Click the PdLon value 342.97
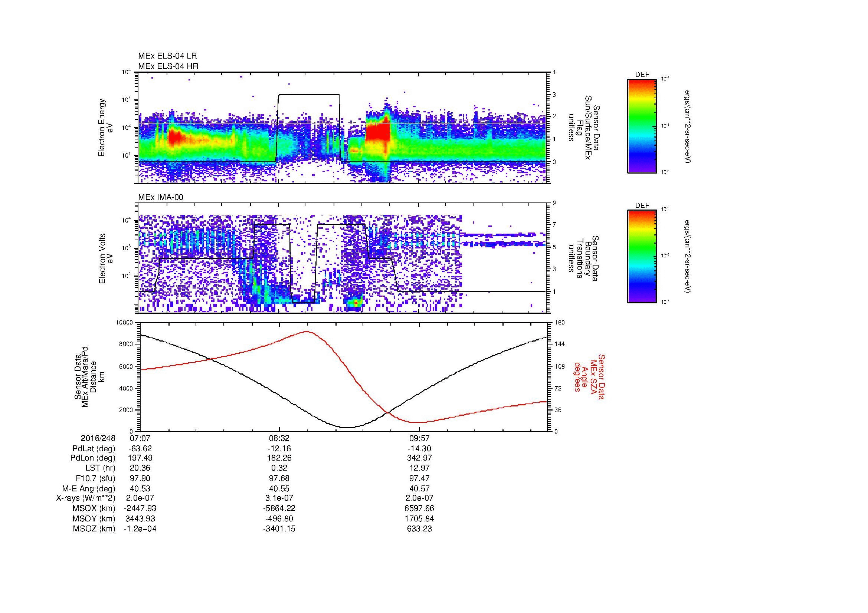 [420, 458]
